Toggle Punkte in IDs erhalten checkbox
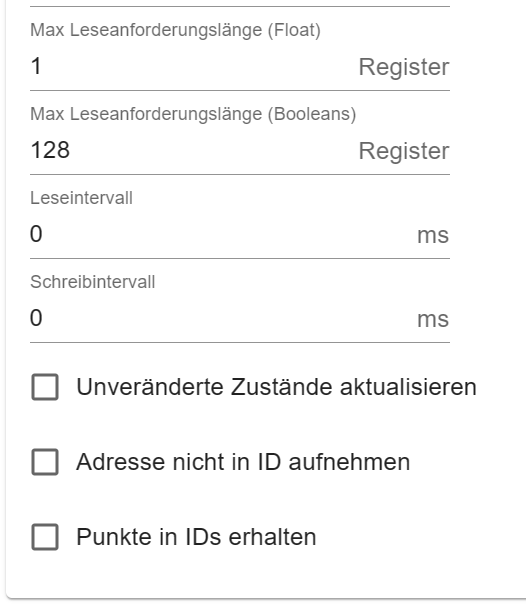The image size is (526, 610). (45, 537)
